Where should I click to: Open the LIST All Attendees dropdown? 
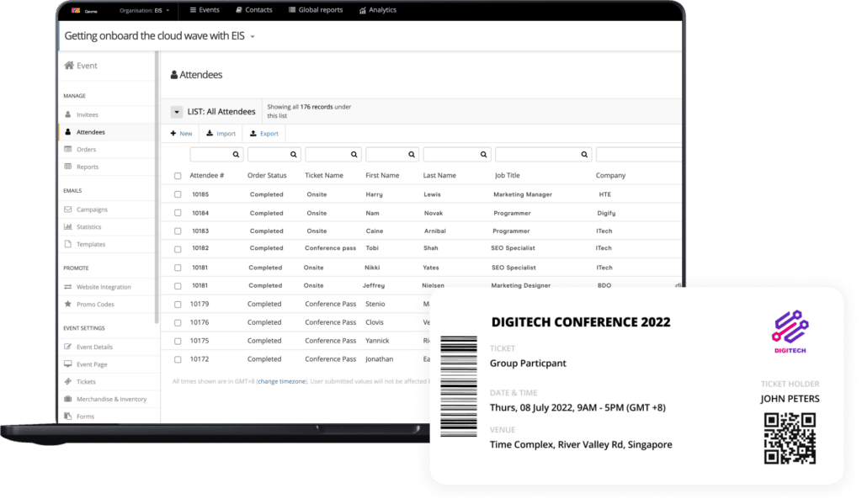pos(177,111)
